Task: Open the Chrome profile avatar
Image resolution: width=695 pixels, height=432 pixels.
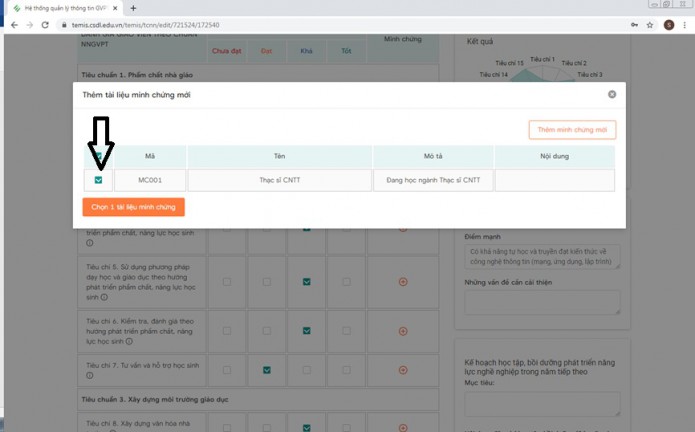Action: [x=668, y=24]
